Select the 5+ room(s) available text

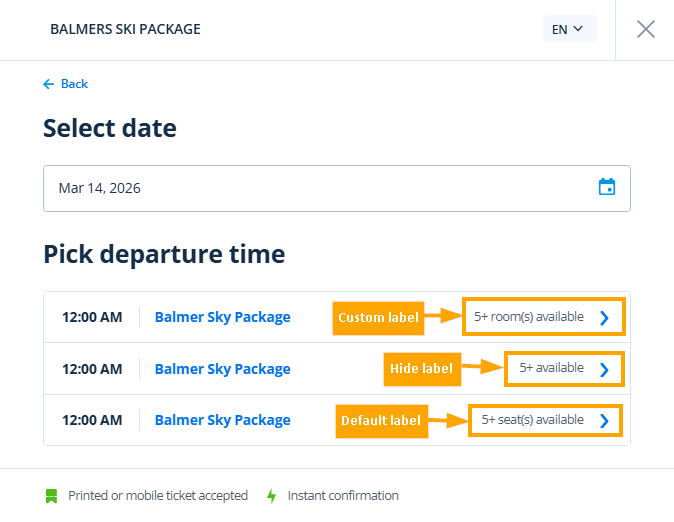(x=528, y=317)
